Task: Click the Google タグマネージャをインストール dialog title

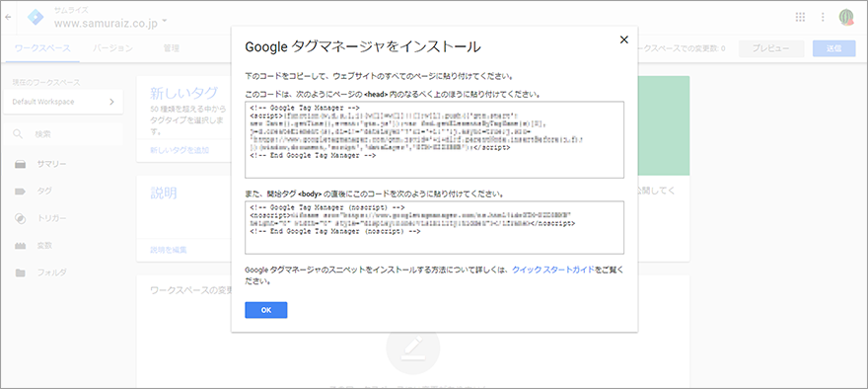Action: (x=363, y=47)
